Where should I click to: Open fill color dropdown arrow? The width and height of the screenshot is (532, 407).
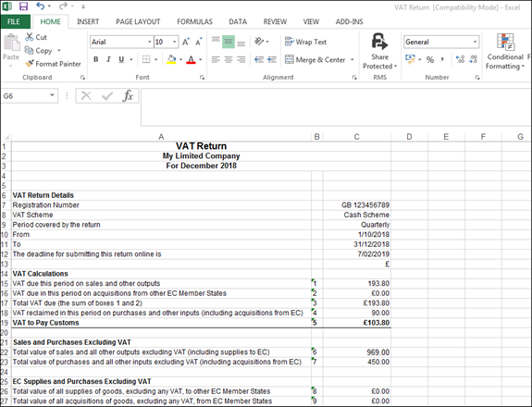click(180, 60)
